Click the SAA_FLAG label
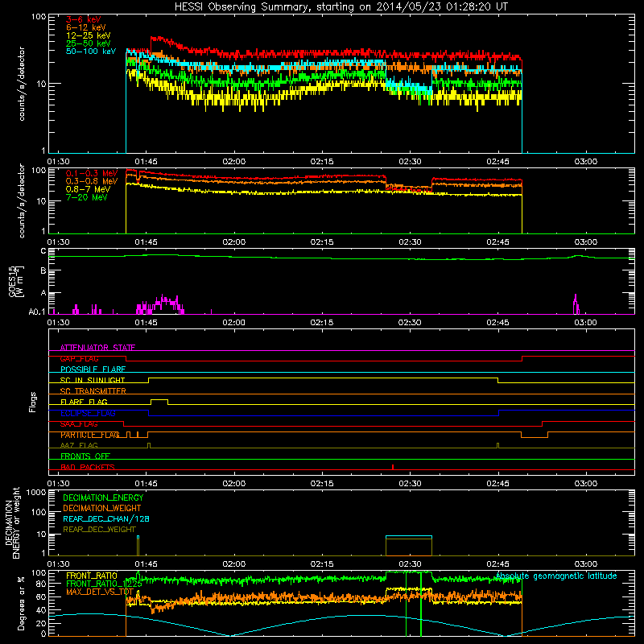This screenshot has width=644, height=644. [x=79, y=424]
